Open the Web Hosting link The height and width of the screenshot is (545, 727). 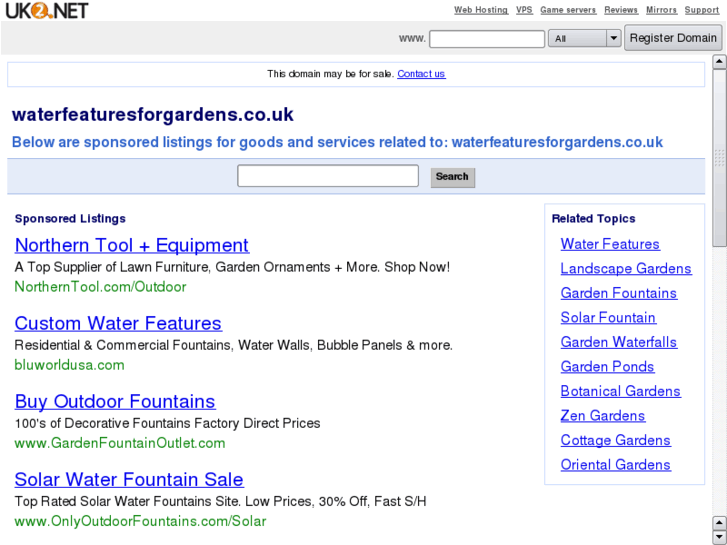click(x=481, y=10)
